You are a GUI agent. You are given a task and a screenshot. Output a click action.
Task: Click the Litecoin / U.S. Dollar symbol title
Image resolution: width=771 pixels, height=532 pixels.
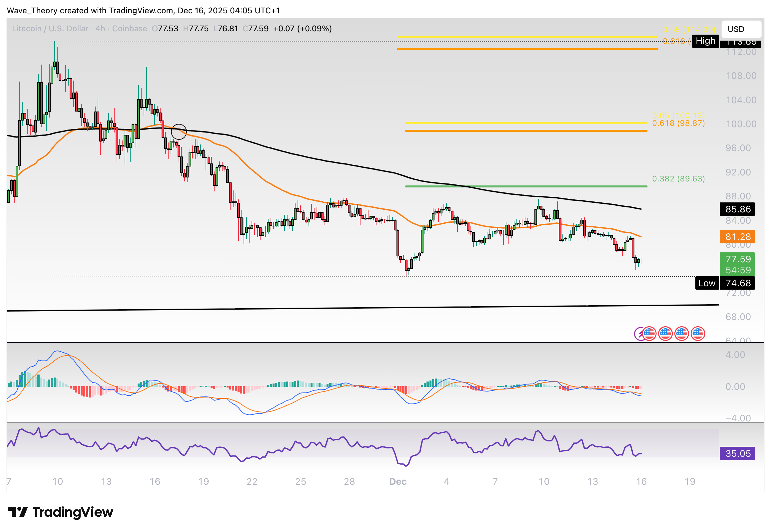[x=50, y=29]
